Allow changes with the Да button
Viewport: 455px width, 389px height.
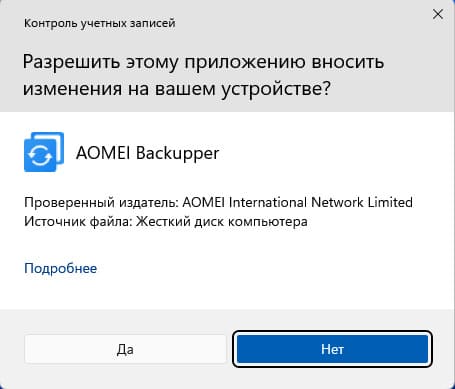point(125,349)
